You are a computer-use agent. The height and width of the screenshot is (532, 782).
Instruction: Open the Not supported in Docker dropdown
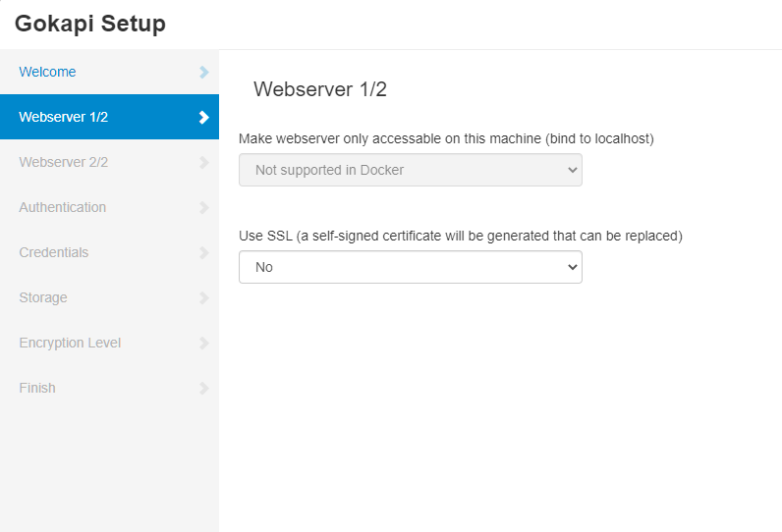pyautogui.click(x=411, y=170)
